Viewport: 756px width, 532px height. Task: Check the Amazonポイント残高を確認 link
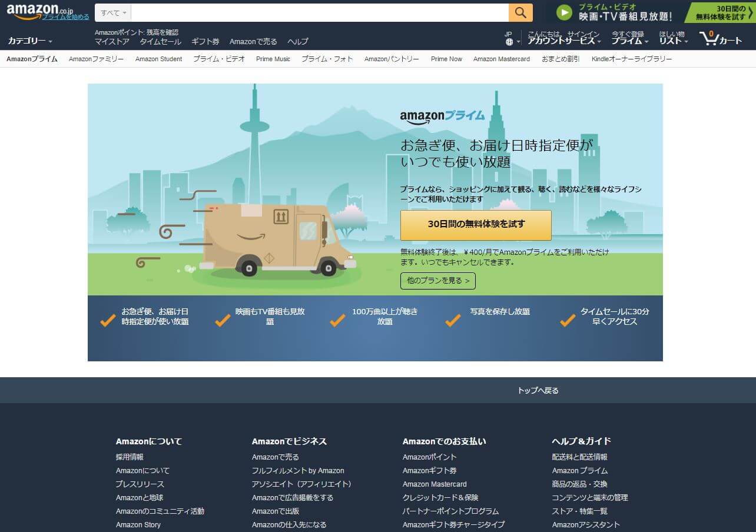pyautogui.click(x=137, y=32)
